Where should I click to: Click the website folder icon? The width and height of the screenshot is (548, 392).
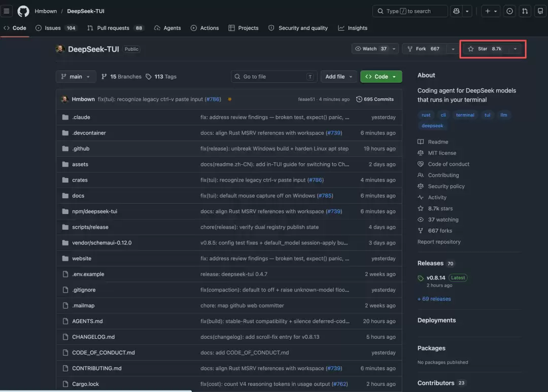(65, 259)
